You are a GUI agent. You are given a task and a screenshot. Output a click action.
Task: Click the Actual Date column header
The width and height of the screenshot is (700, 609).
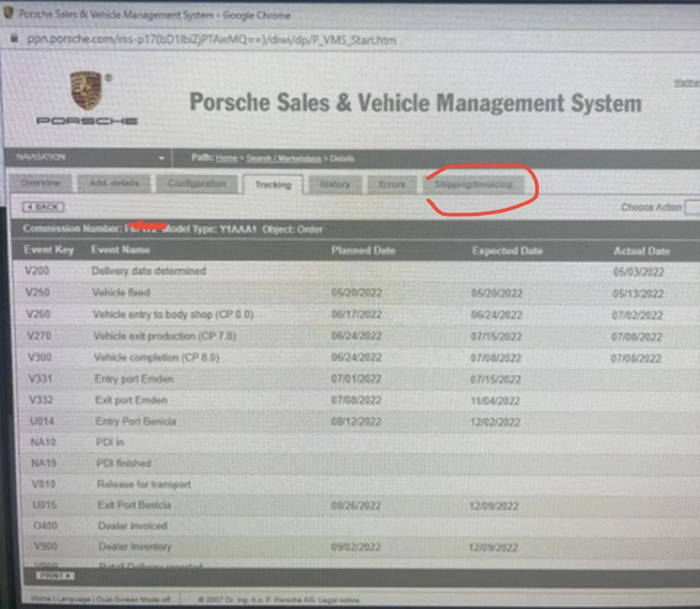[x=641, y=251]
